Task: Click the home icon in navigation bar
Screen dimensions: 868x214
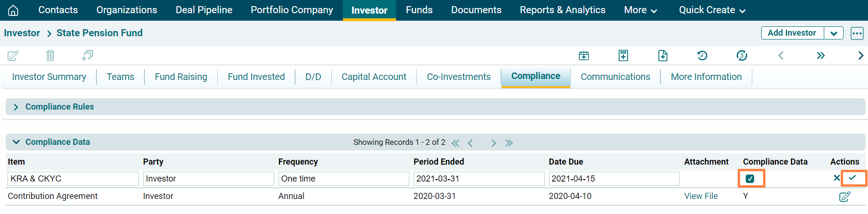Action: tap(13, 10)
